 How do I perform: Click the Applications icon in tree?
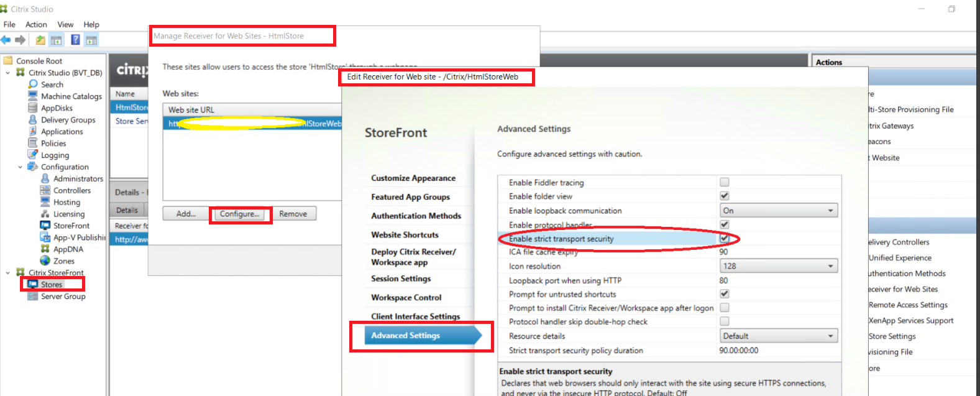point(33,131)
